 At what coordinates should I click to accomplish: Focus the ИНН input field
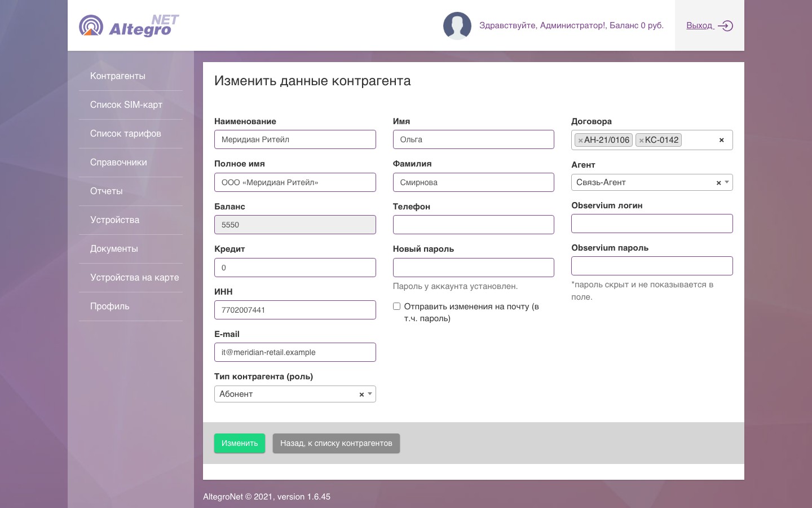click(x=295, y=310)
